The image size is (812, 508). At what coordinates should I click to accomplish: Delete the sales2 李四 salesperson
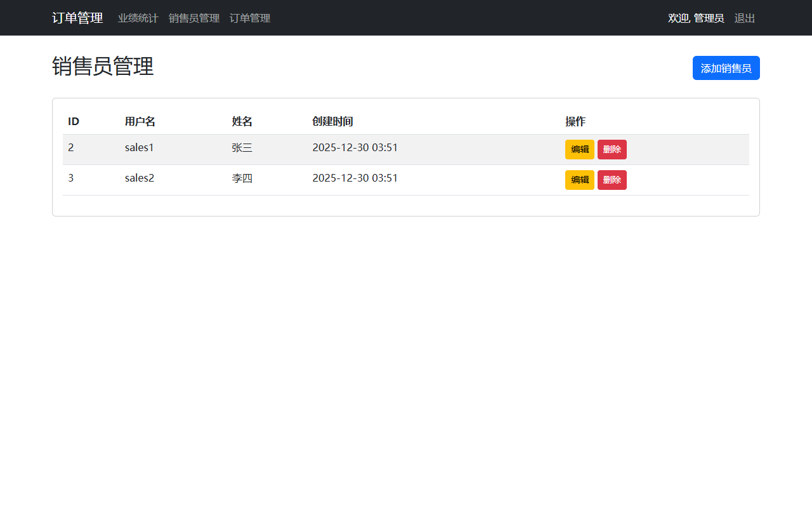612,180
